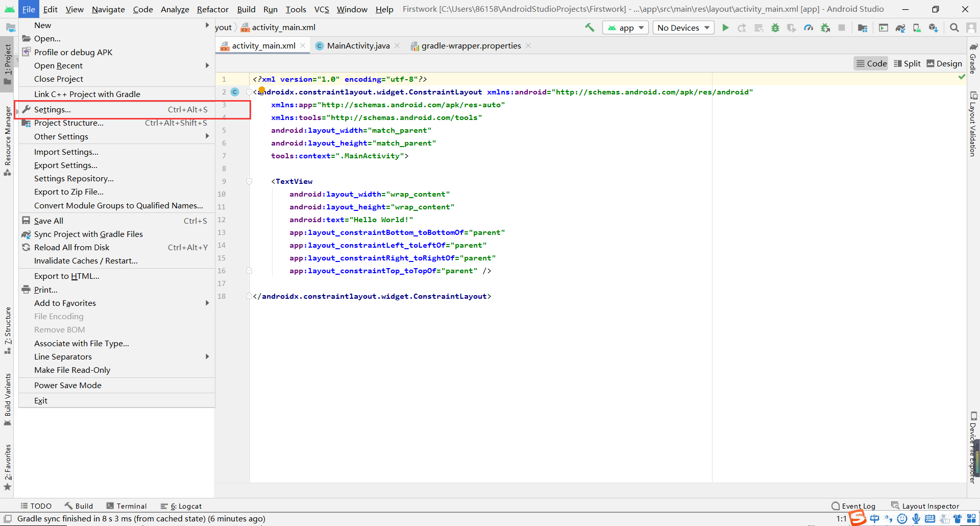This screenshot has width=980, height=526.
Task: Expand the Add to Favorites submenu
Action: [x=117, y=303]
